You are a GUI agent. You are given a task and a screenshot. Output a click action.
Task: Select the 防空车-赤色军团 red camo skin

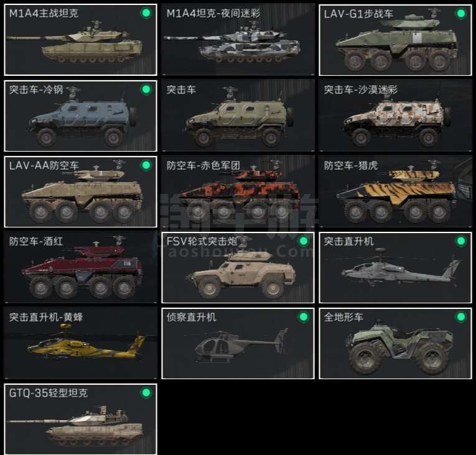coord(238,191)
